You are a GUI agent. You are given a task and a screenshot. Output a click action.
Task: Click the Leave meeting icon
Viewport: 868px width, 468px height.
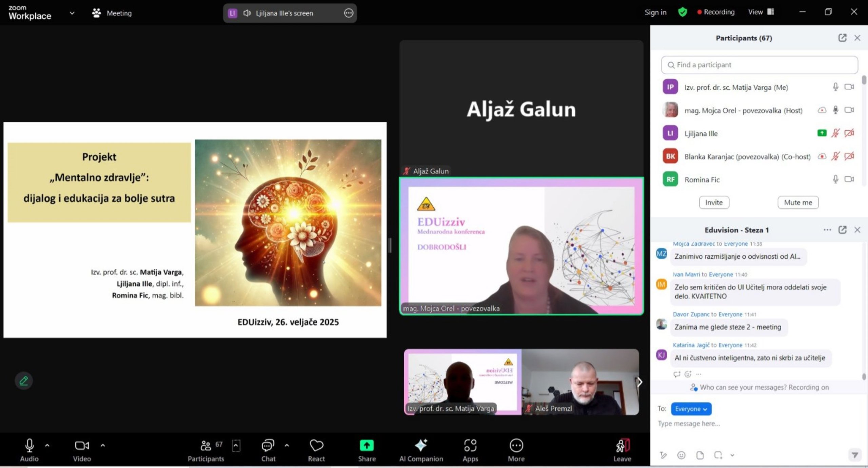tap(622, 446)
